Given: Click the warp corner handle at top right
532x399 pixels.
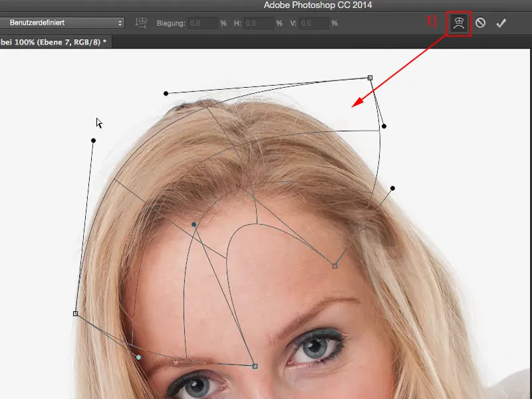Looking at the screenshot, I should click(370, 78).
